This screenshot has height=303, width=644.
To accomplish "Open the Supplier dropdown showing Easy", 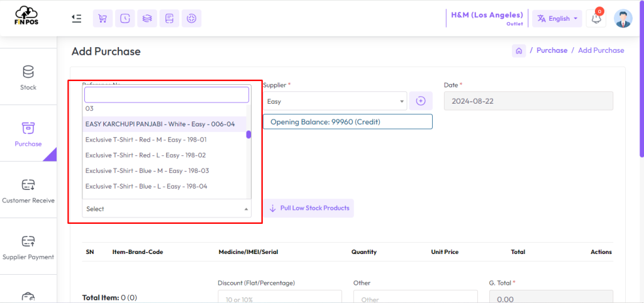I will coord(335,101).
